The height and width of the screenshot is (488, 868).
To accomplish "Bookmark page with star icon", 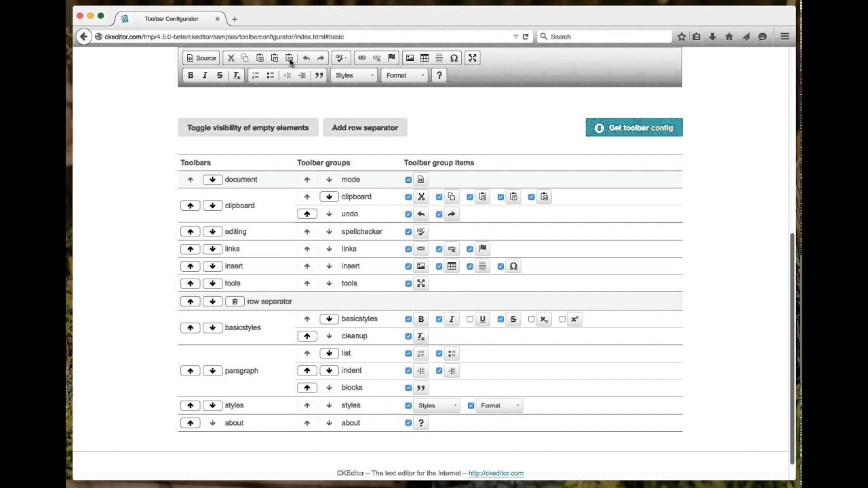I will tap(682, 37).
